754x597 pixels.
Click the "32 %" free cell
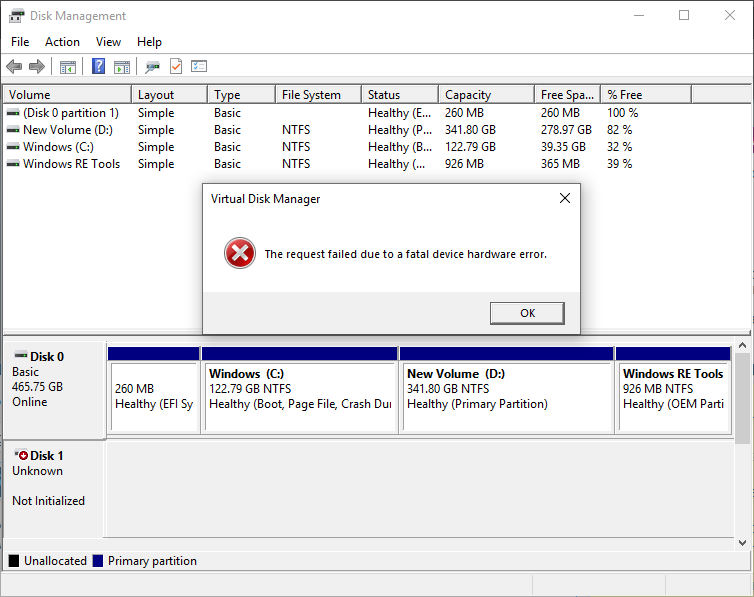click(619, 147)
